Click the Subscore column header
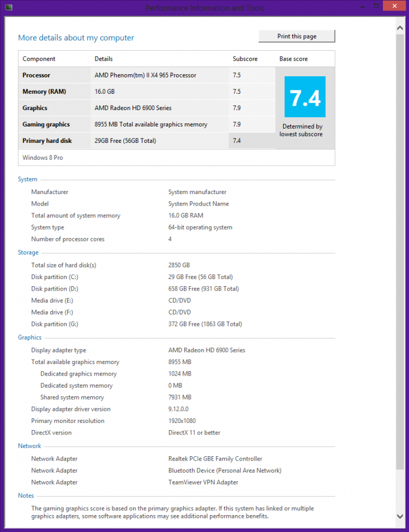Viewport: 409px width, 532px height. tap(245, 59)
